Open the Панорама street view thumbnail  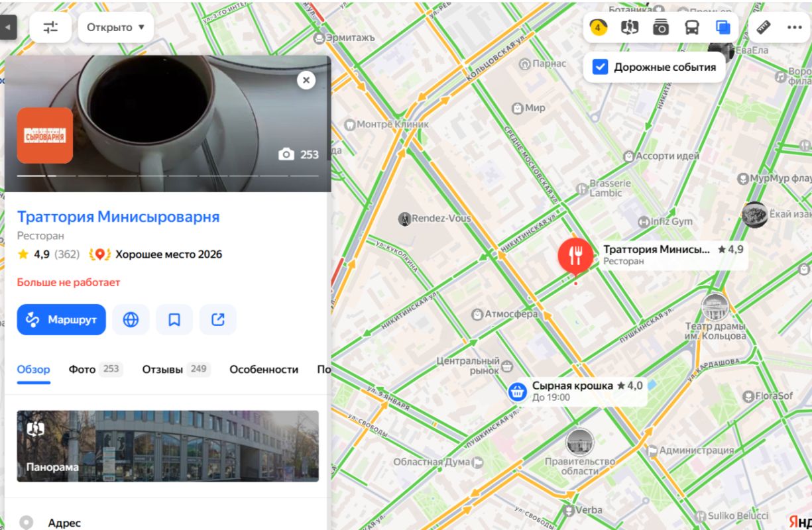(168, 446)
